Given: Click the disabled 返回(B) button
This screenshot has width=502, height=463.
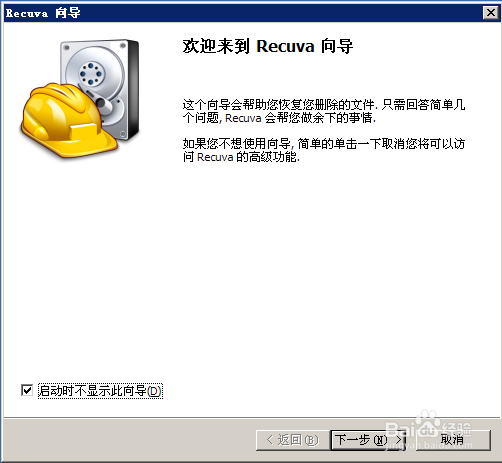Looking at the screenshot, I should tap(293, 440).
